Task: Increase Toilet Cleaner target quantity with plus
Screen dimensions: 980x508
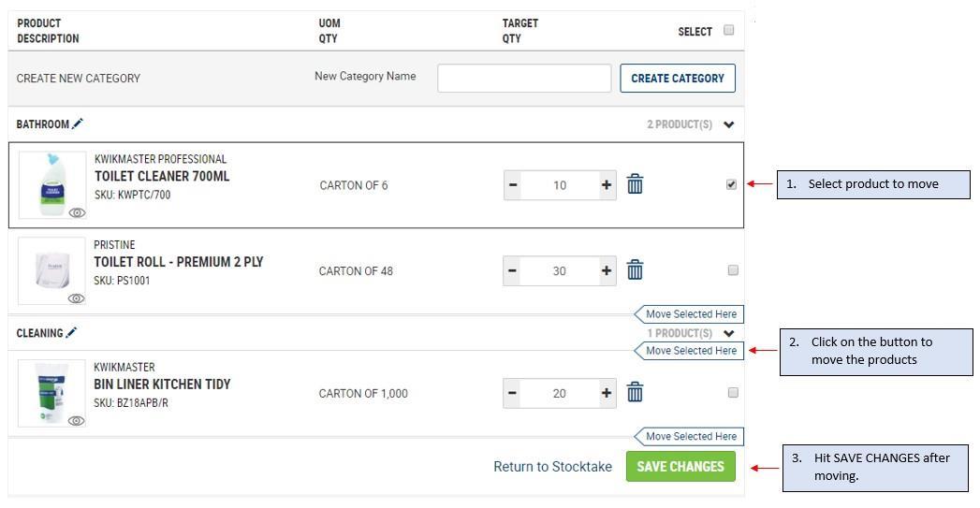Action: tap(607, 185)
